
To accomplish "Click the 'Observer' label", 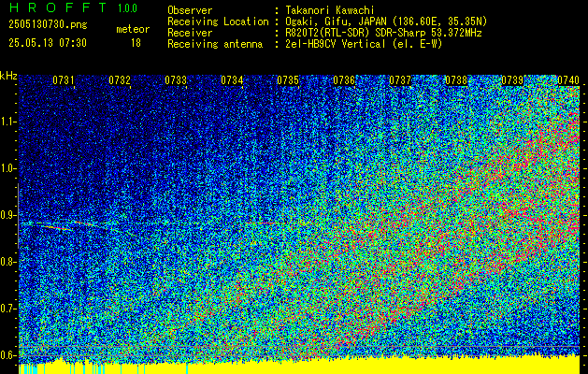I will click(x=190, y=10).
